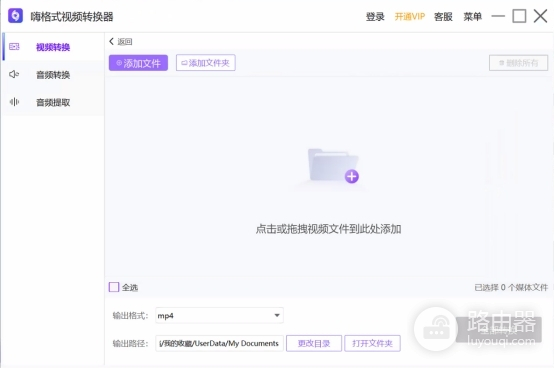Open 客服 customer service
The image size is (554, 369).
(x=443, y=17)
